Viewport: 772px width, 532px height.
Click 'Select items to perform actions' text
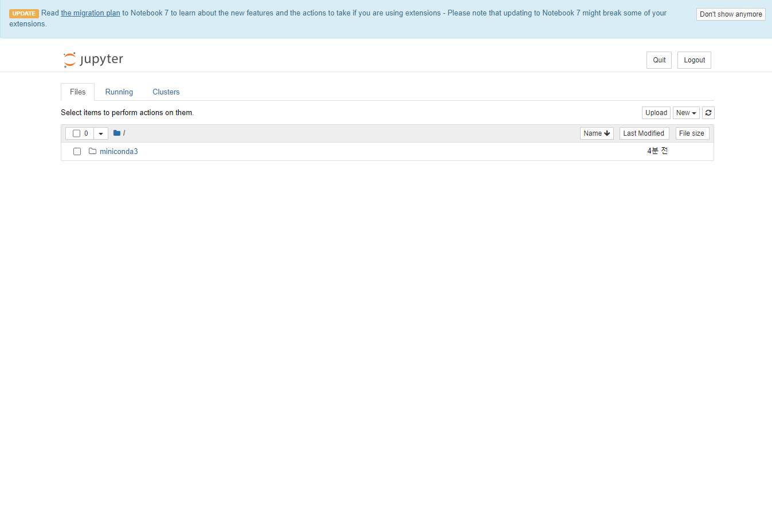tap(127, 113)
